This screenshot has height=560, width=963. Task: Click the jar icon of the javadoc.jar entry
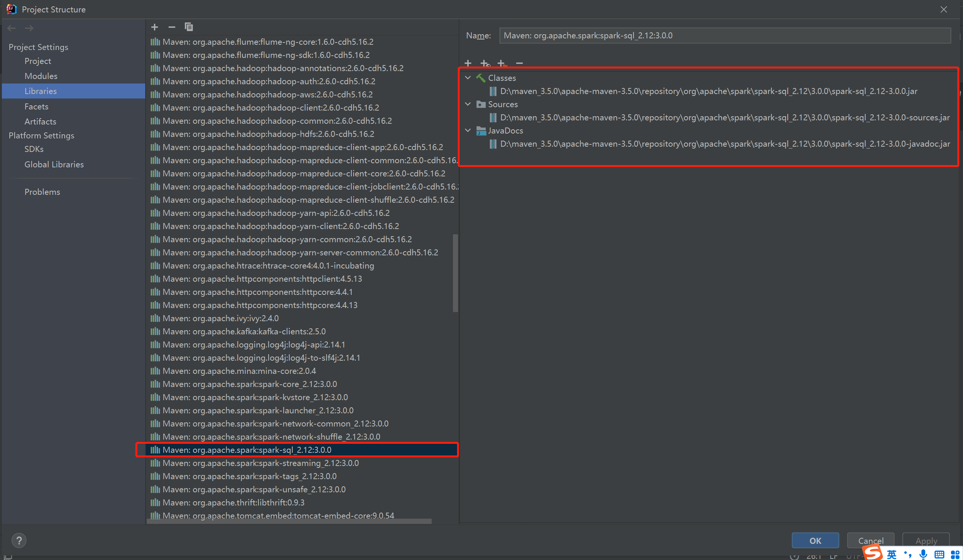pos(493,144)
